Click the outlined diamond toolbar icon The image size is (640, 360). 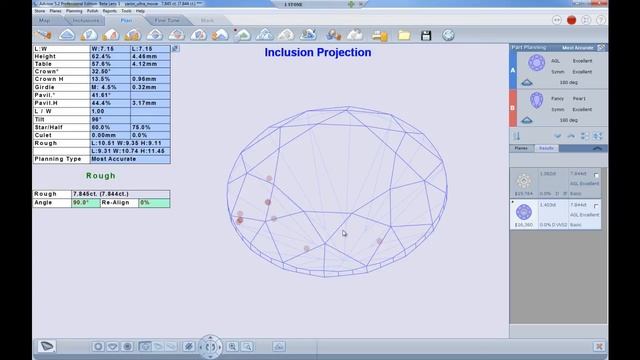[264, 35]
